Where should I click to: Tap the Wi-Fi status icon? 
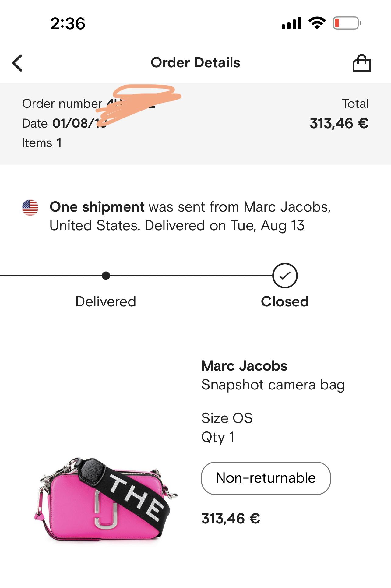(317, 23)
